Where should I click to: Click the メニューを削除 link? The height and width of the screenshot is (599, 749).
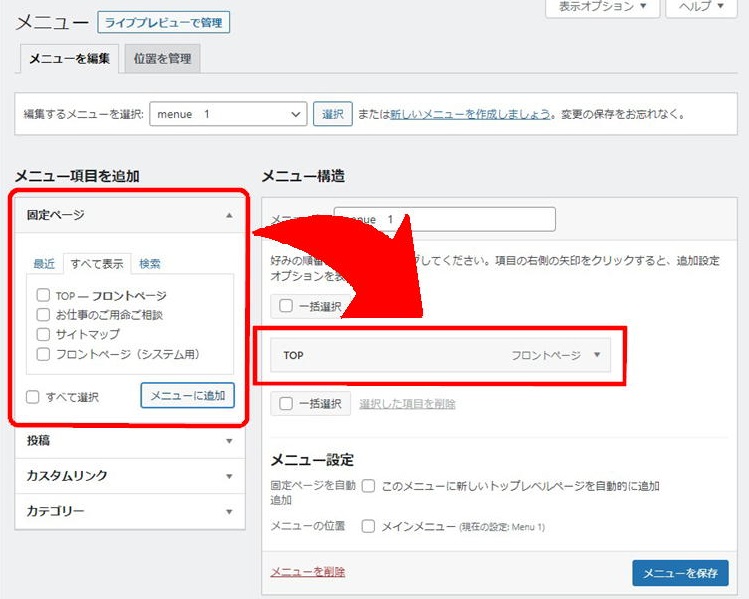pos(307,572)
